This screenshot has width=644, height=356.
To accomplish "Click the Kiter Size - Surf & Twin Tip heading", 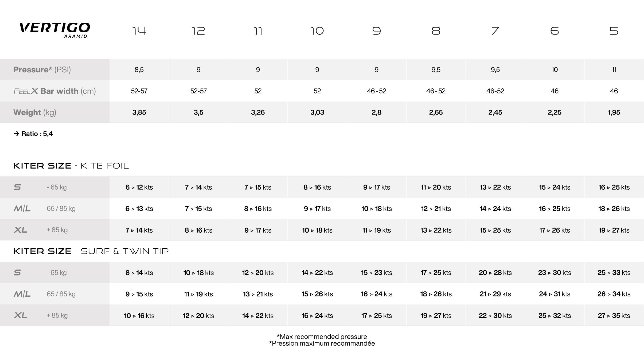I will pyautogui.click(x=91, y=251).
